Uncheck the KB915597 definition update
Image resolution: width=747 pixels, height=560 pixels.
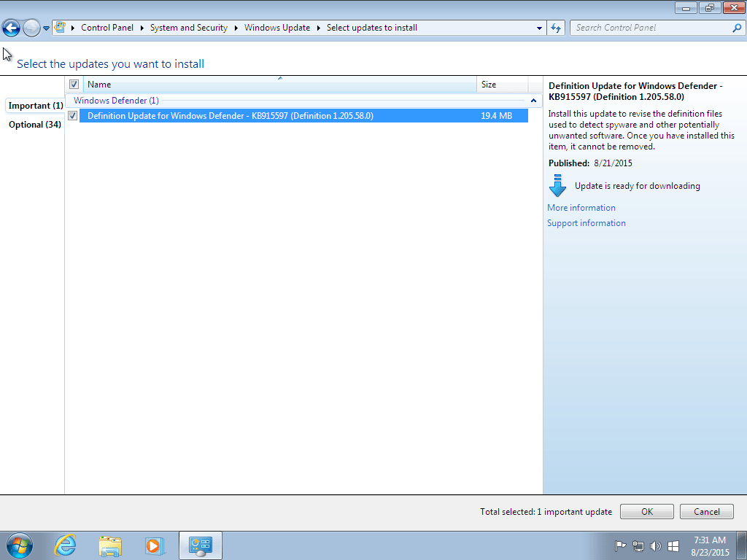point(72,115)
